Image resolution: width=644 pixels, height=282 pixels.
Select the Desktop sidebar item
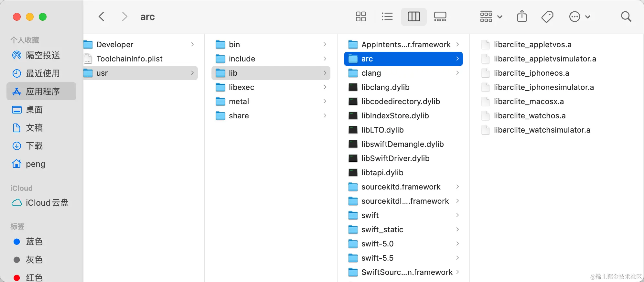34,110
